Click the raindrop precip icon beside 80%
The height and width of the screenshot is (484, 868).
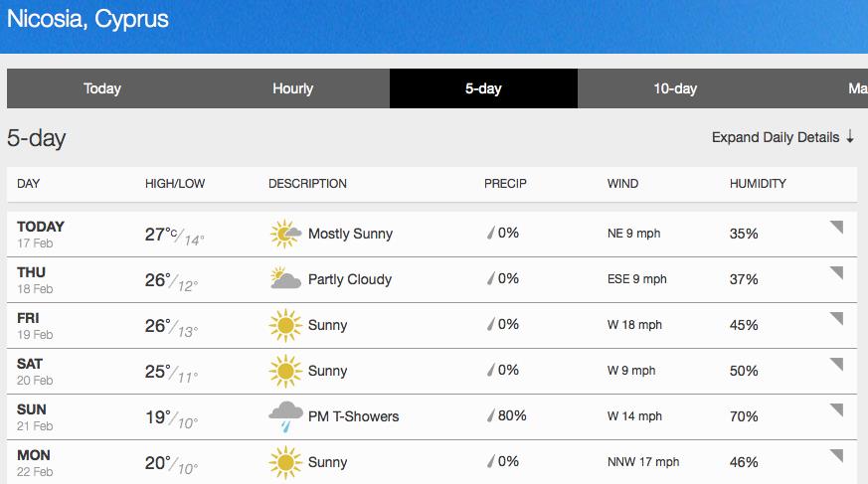490,415
